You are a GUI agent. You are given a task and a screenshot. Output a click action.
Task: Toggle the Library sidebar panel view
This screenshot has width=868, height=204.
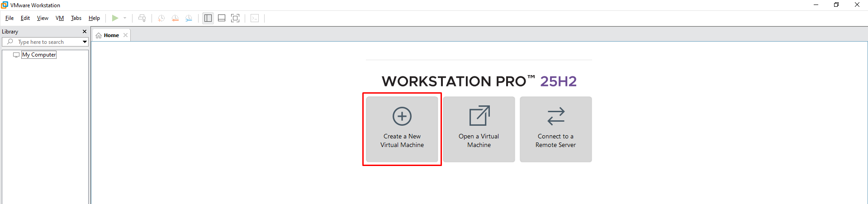(x=208, y=18)
